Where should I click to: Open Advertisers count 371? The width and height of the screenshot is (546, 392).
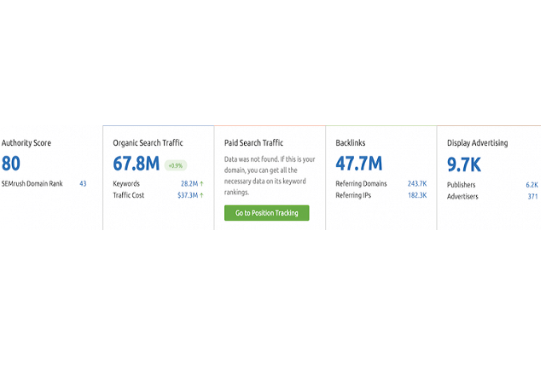point(532,196)
